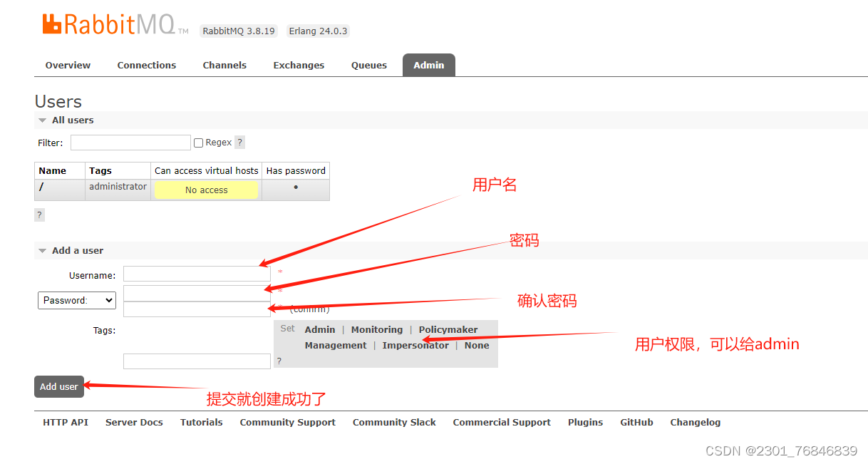Open the help icon below the users table
The width and height of the screenshot is (868, 464).
click(x=39, y=215)
